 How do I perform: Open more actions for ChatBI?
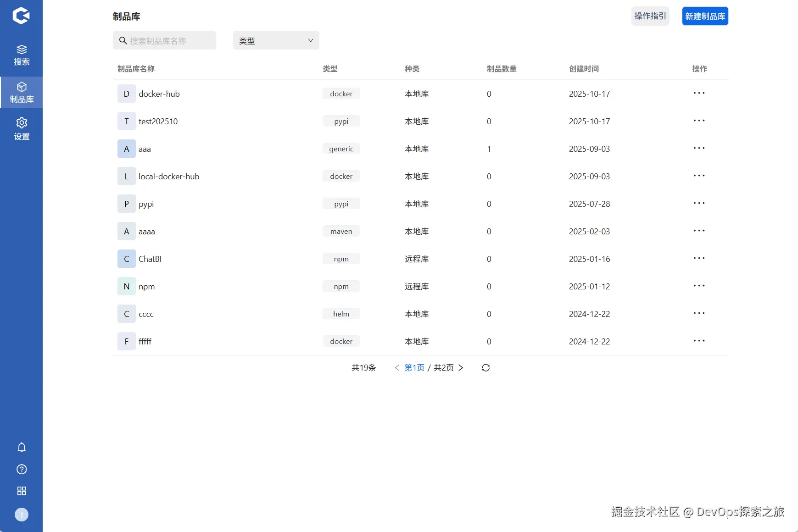[699, 259]
